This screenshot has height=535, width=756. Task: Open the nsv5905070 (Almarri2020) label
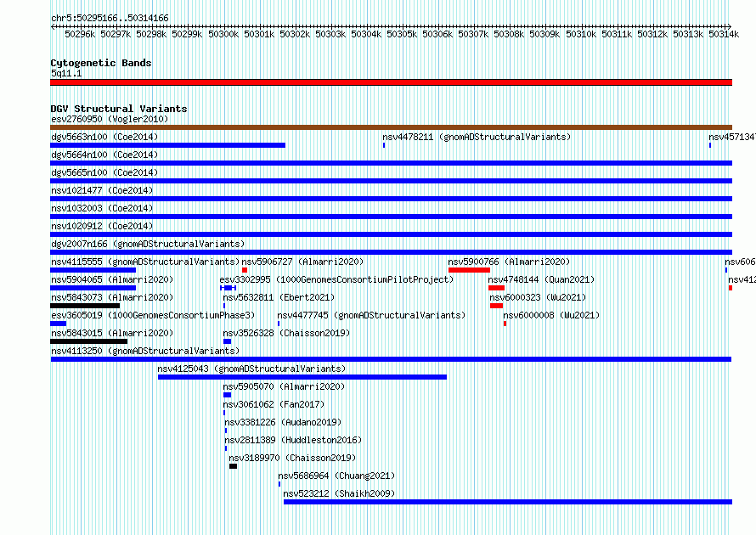pyautogui.click(x=284, y=386)
